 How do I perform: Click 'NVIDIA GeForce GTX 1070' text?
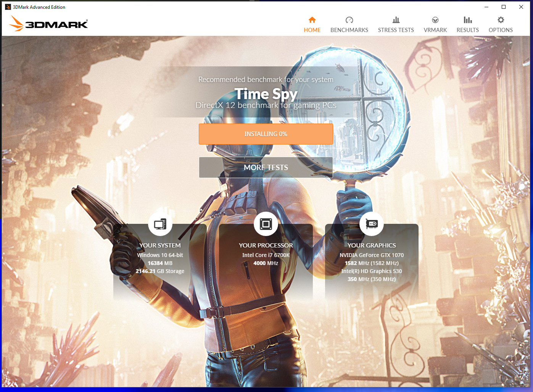(372, 255)
